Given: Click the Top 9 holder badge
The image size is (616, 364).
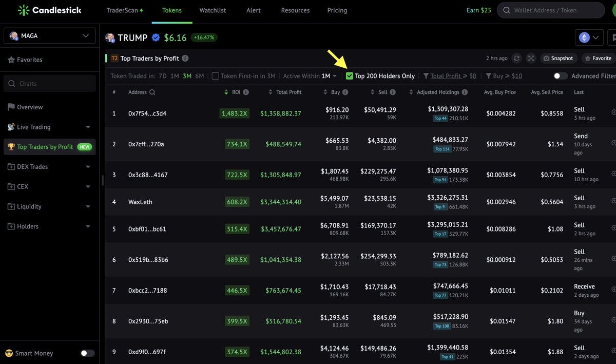Looking at the screenshot, I should pyautogui.click(x=440, y=207).
